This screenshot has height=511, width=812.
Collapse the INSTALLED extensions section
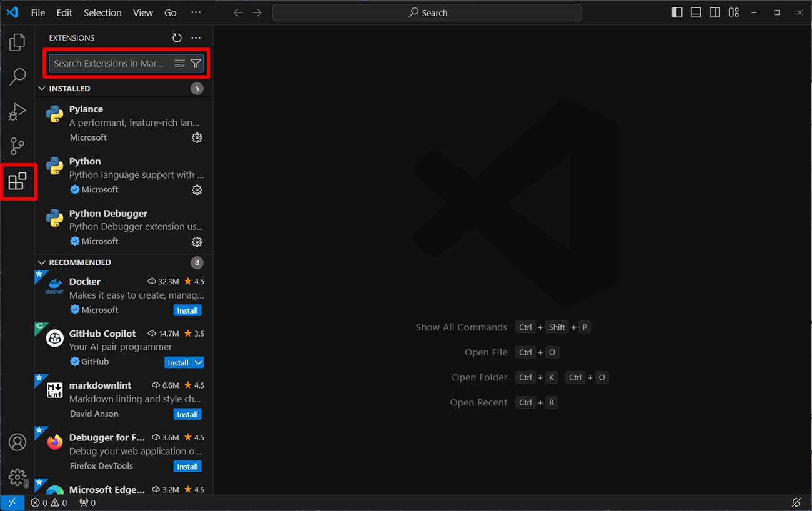pos(42,89)
